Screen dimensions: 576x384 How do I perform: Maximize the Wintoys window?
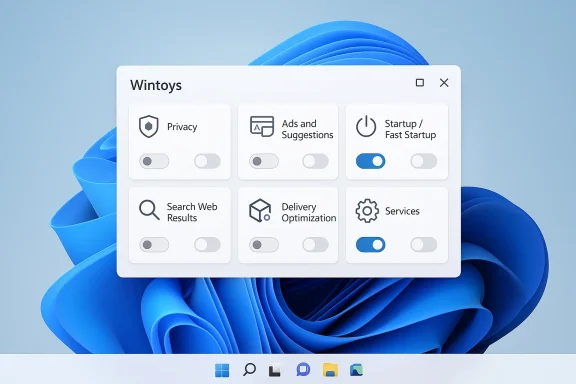pyautogui.click(x=420, y=83)
